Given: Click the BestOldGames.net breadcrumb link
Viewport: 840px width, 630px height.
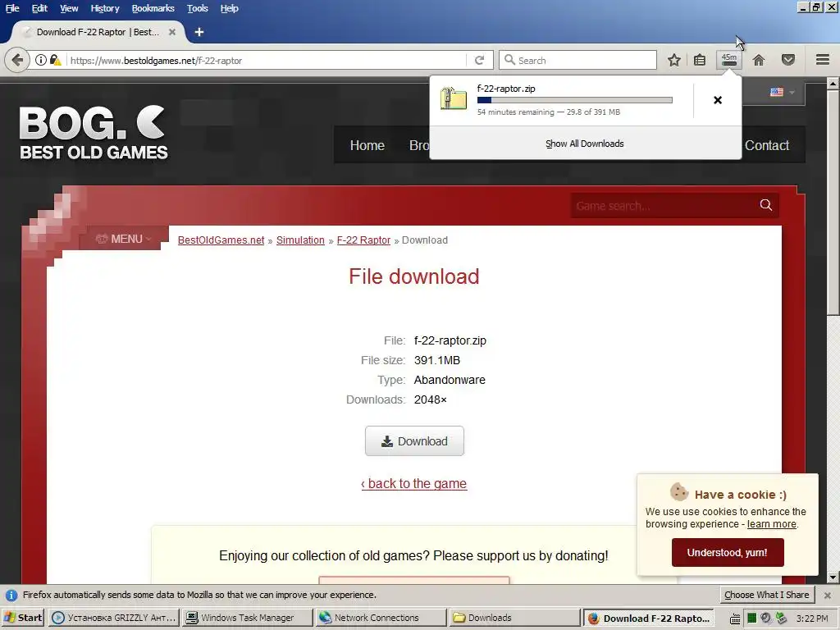Looking at the screenshot, I should tap(221, 240).
